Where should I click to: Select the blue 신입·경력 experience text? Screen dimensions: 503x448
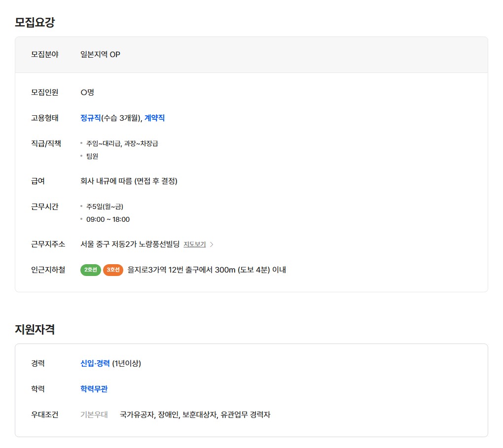95,363
